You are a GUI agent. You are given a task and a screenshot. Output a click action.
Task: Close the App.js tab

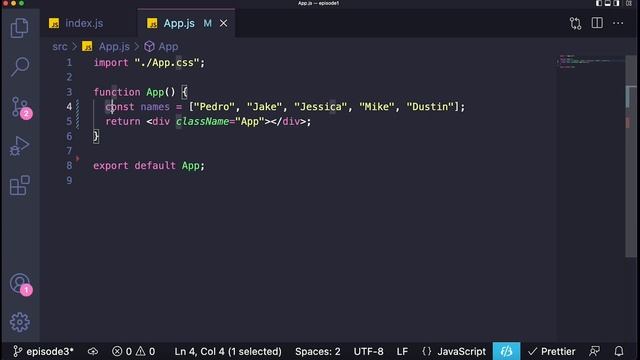pyautogui.click(x=223, y=23)
